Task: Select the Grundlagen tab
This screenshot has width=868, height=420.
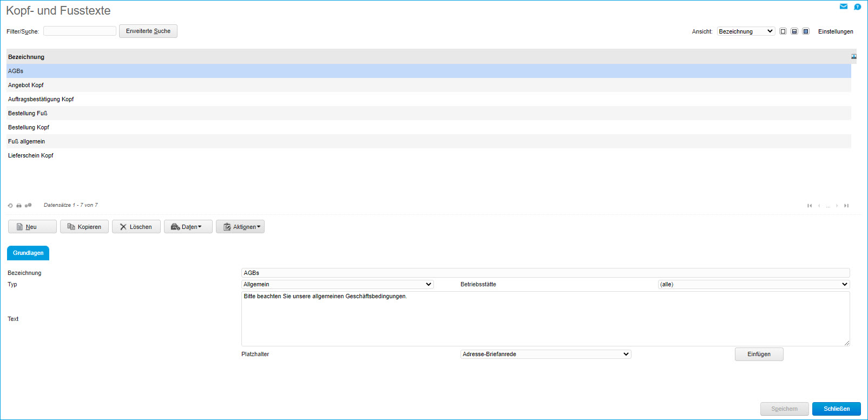Action: coord(28,253)
